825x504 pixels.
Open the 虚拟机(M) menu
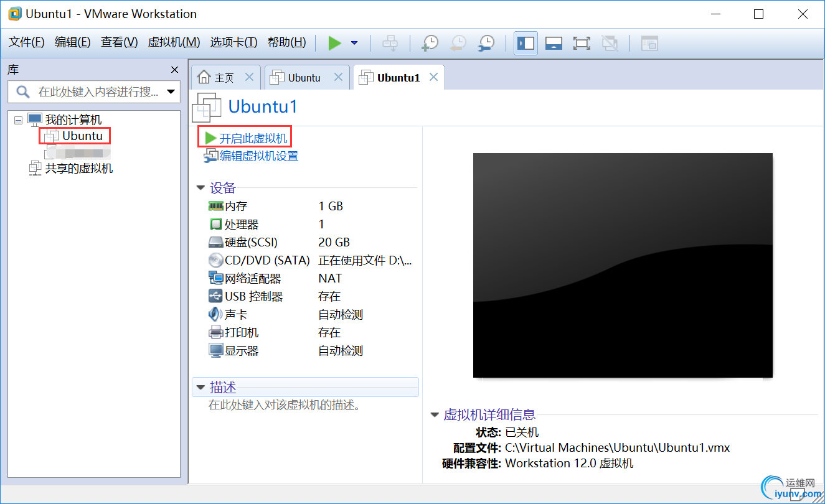[x=174, y=42]
